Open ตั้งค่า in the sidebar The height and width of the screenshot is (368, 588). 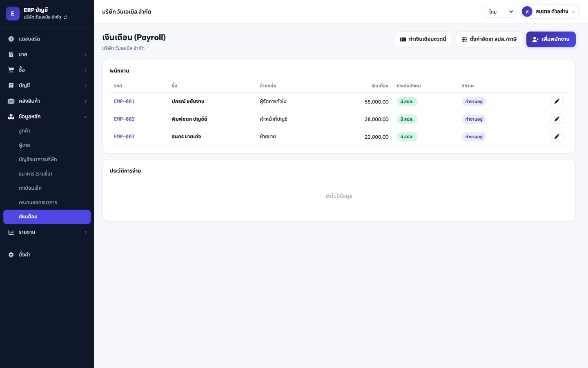click(x=47, y=255)
